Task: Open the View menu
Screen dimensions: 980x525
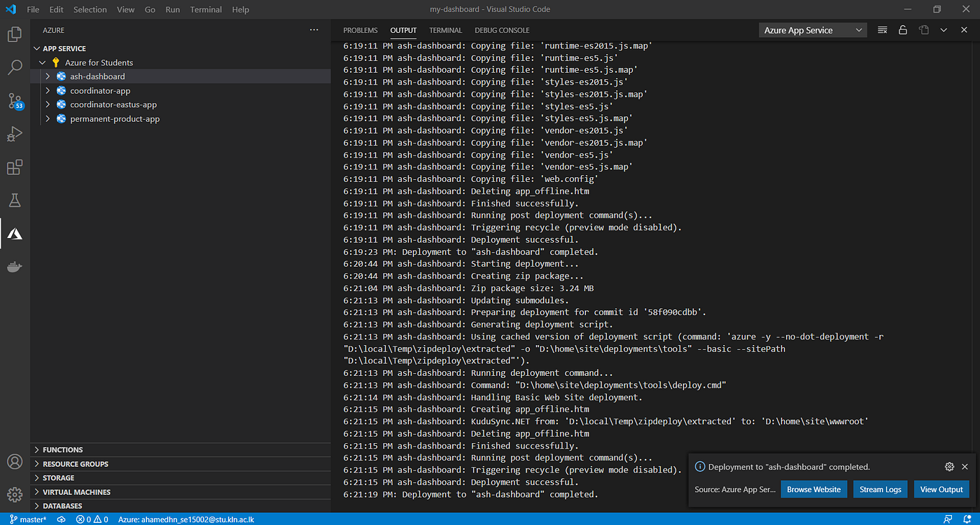Action: pos(125,9)
